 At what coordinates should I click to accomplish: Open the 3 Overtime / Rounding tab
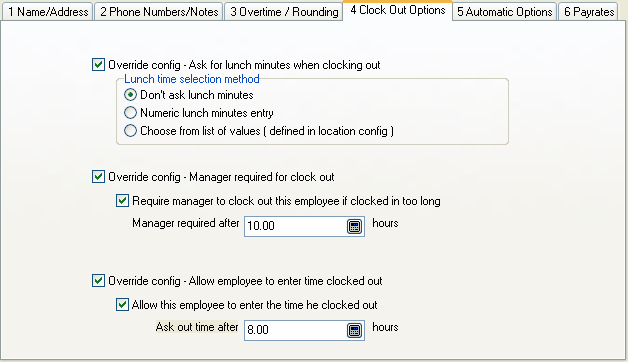click(284, 12)
